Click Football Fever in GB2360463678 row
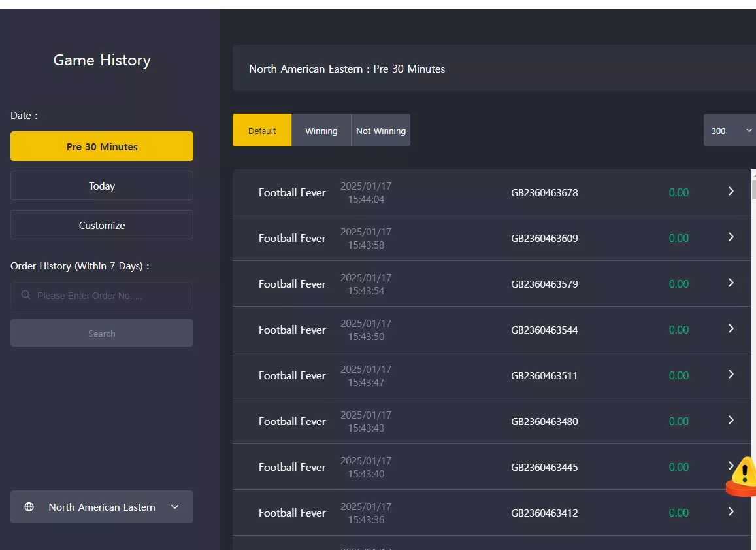The width and height of the screenshot is (756, 550). [292, 192]
